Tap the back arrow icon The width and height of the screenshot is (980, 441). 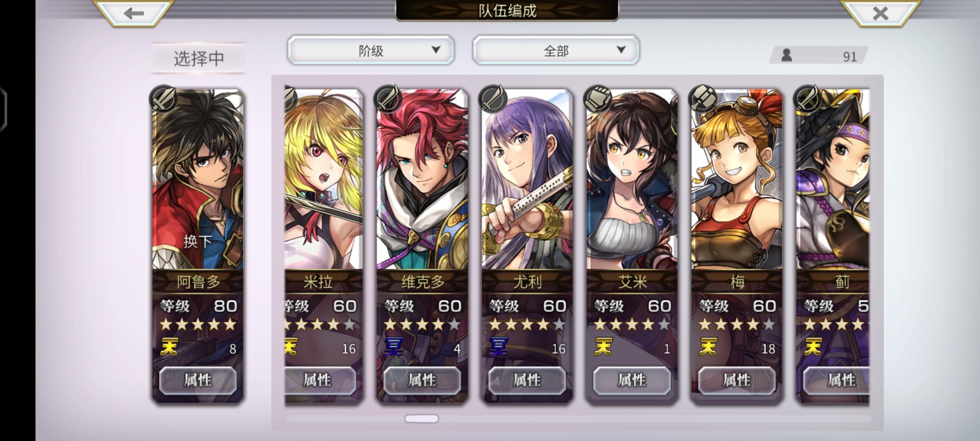(134, 13)
